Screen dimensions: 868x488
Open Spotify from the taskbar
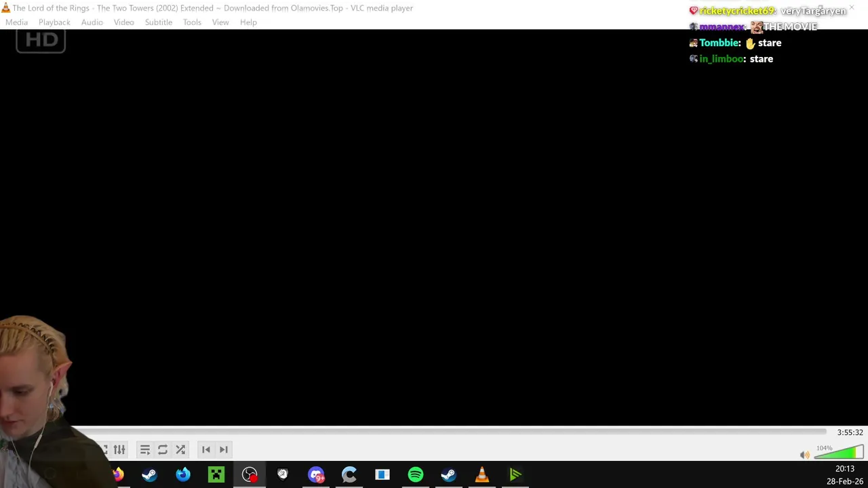[x=416, y=474]
